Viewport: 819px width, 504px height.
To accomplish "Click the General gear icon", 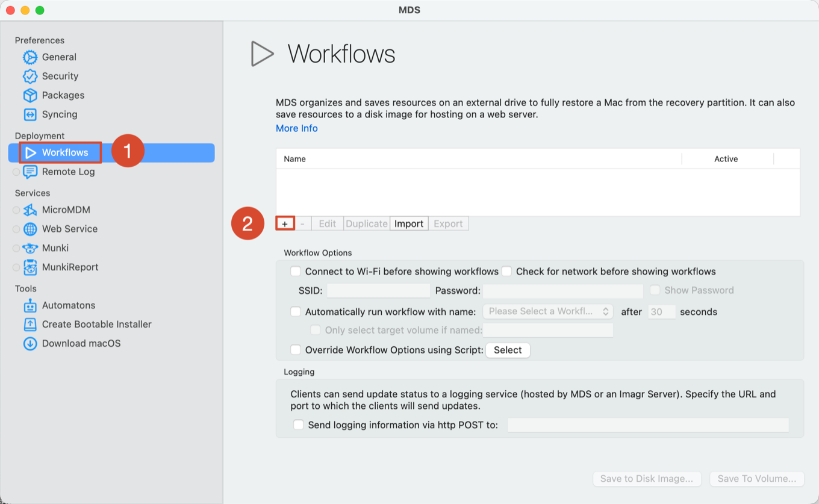I will coord(30,57).
